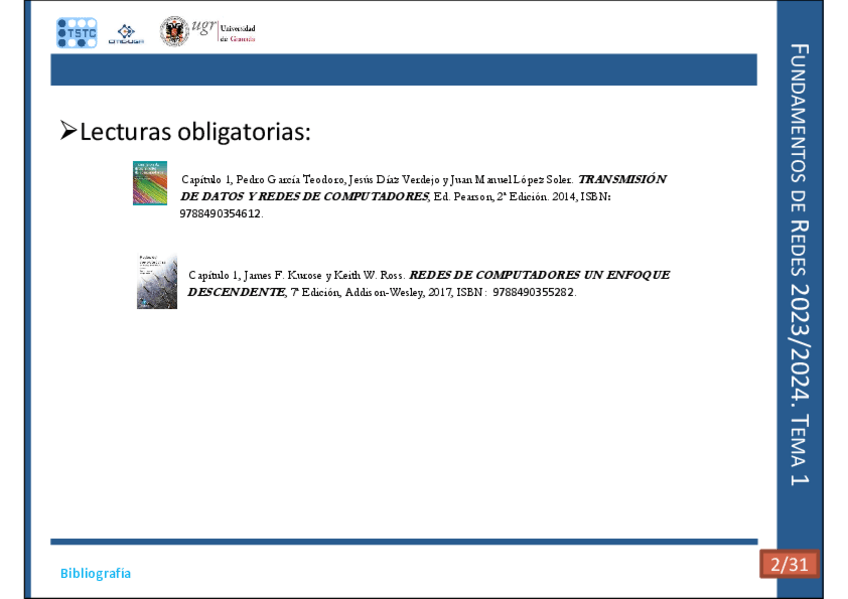Click the CITIC-UGR diamond logo
Viewport: 848px width, 599px height.
pos(126,34)
